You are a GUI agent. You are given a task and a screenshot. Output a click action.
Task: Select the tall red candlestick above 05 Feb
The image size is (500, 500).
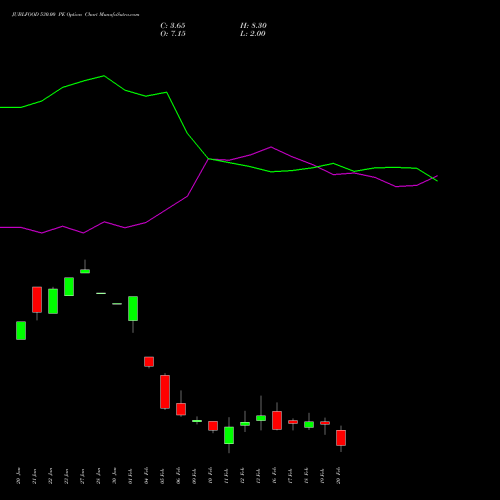coord(165,392)
